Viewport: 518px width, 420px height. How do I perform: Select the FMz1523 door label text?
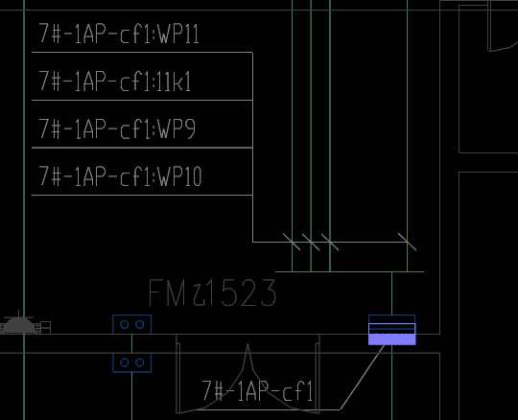[212, 292]
